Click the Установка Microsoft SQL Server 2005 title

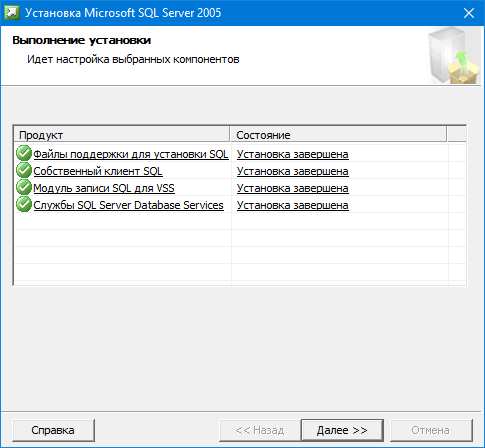coord(123,13)
